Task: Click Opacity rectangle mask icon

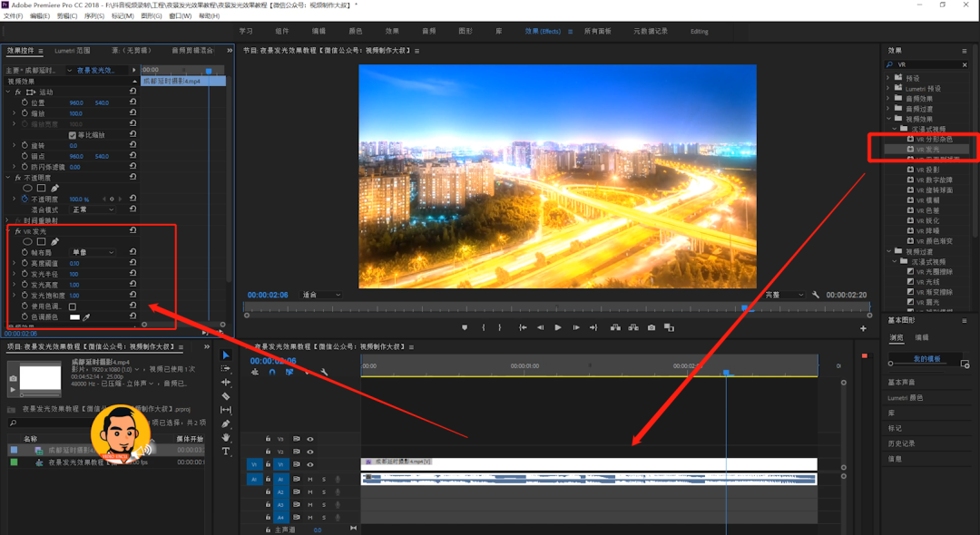Action: pyautogui.click(x=41, y=188)
